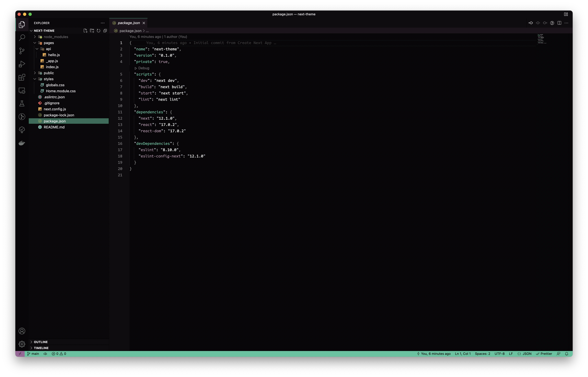Refresh the explorer file tree

point(98,31)
